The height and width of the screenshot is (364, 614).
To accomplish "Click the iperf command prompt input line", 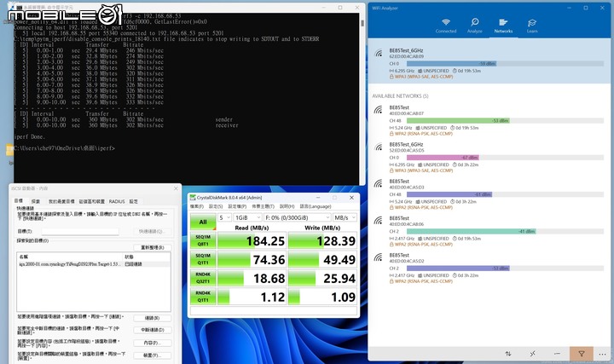I will click(65, 148).
